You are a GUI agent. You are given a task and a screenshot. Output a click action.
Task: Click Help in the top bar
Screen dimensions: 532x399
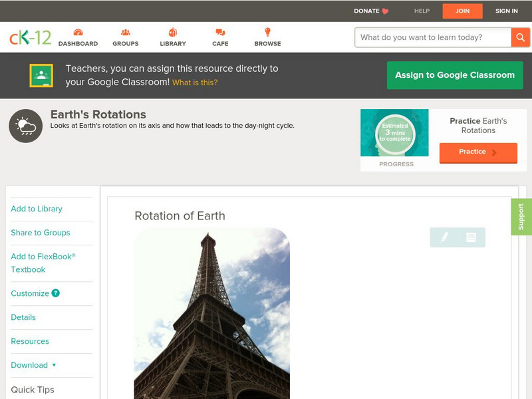click(x=422, y=11)
